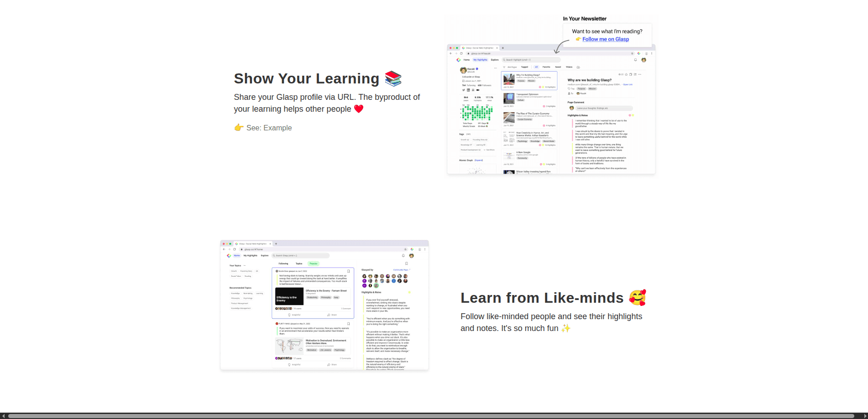Click "Follow me on Glasp" in the newsletter callout
This screenshot has width=868, height=419.
tap(606, 39)
